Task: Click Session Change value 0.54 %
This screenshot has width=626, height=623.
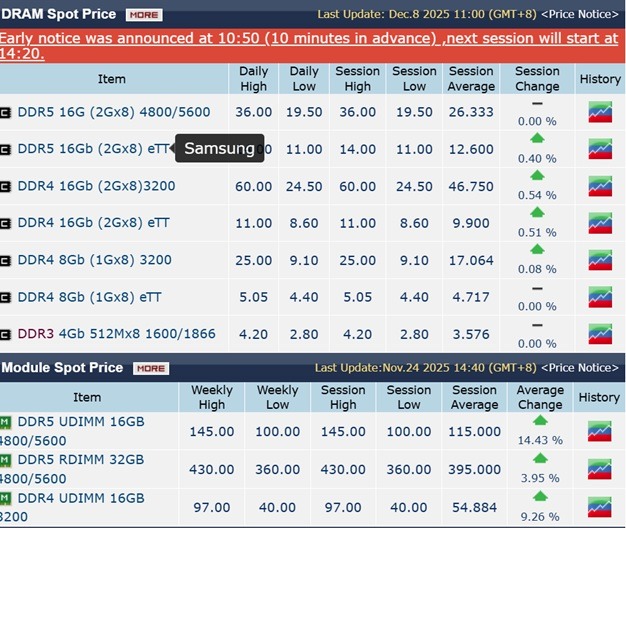Action: (537, 195)
